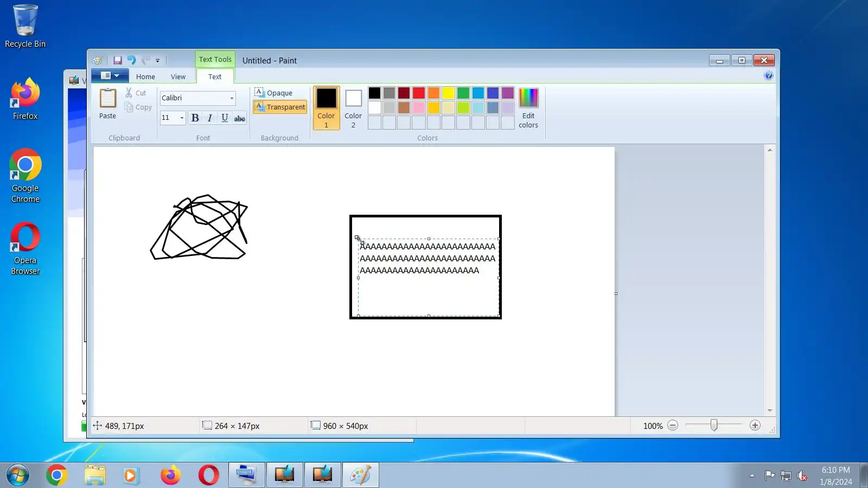
Task: Click the Show desktop button on the taskbar
Action: coord(864,476)
